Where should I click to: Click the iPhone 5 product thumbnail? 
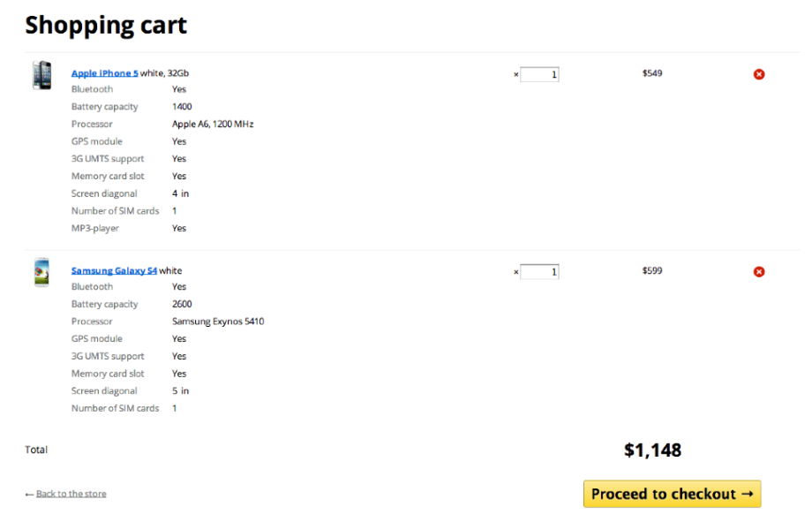click(x=41, y=75)
